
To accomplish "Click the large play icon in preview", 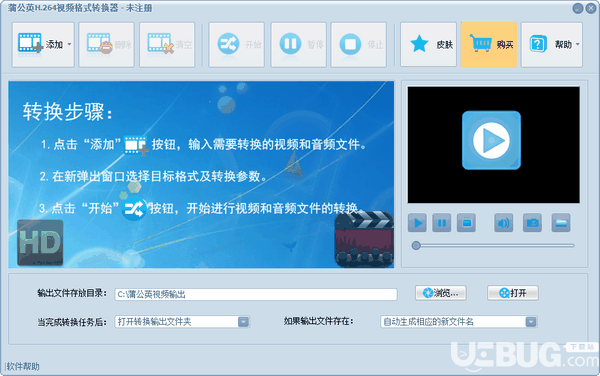I will coord(491,140).
